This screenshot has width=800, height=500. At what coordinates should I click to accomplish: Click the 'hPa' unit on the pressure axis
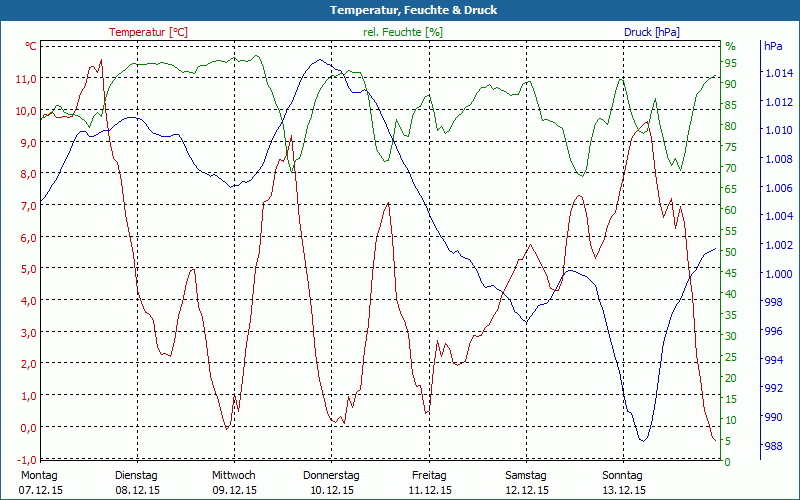(x=773, y=46)
